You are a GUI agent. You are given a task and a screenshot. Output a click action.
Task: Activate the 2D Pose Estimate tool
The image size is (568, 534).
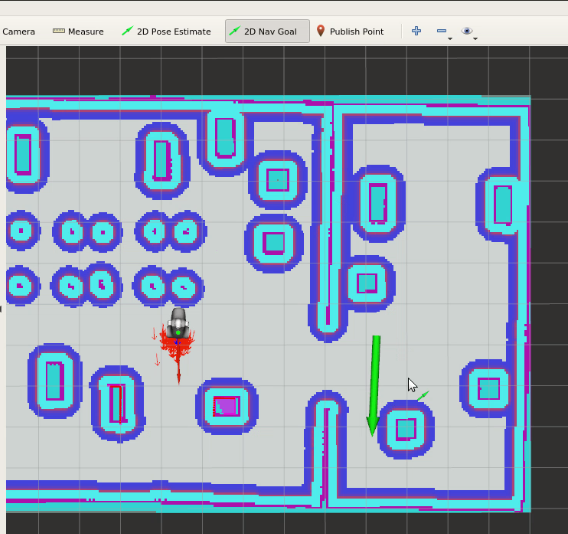166,32
